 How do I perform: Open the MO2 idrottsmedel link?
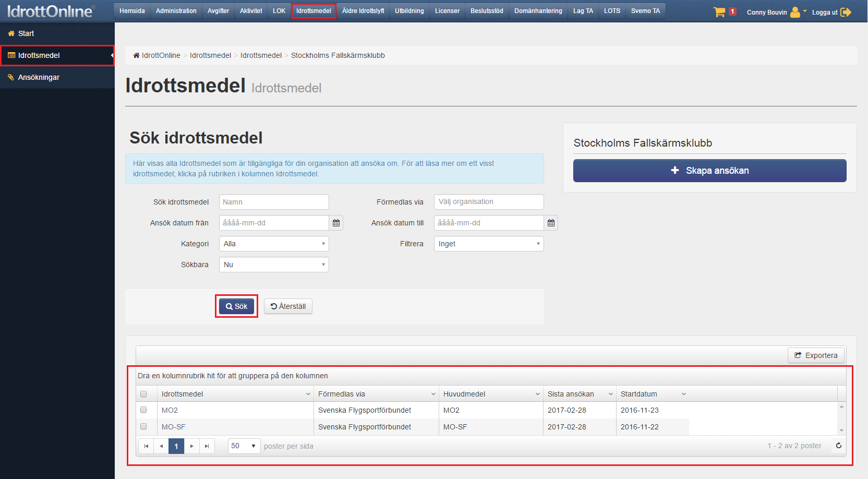click(x=170, y=410)
